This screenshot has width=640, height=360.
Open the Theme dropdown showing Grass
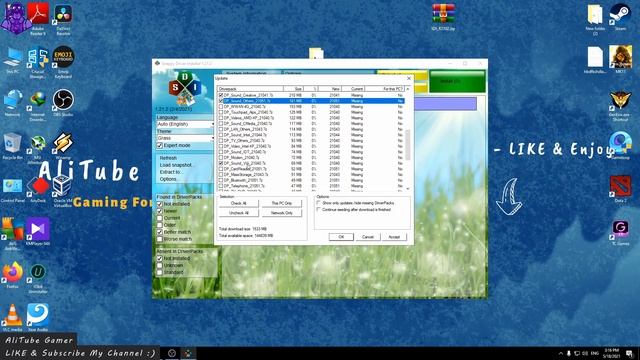185,138
